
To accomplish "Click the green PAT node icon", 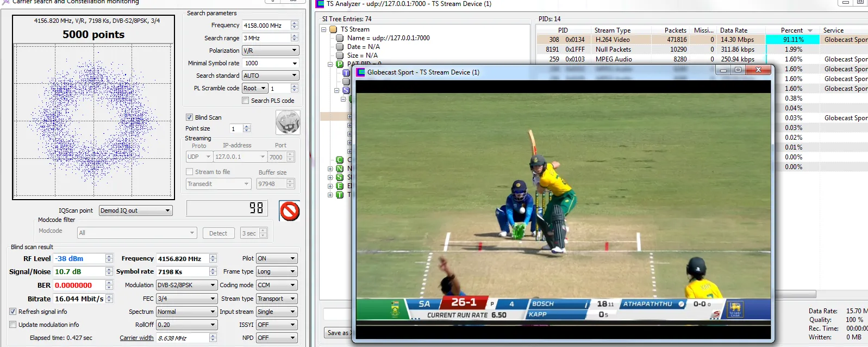I will [x=340, y=64].
